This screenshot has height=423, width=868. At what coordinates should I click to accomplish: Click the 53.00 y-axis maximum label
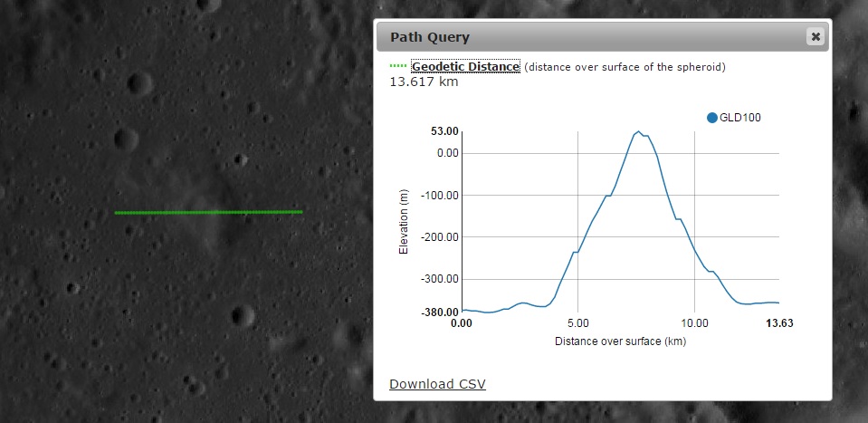coord(444,131)
